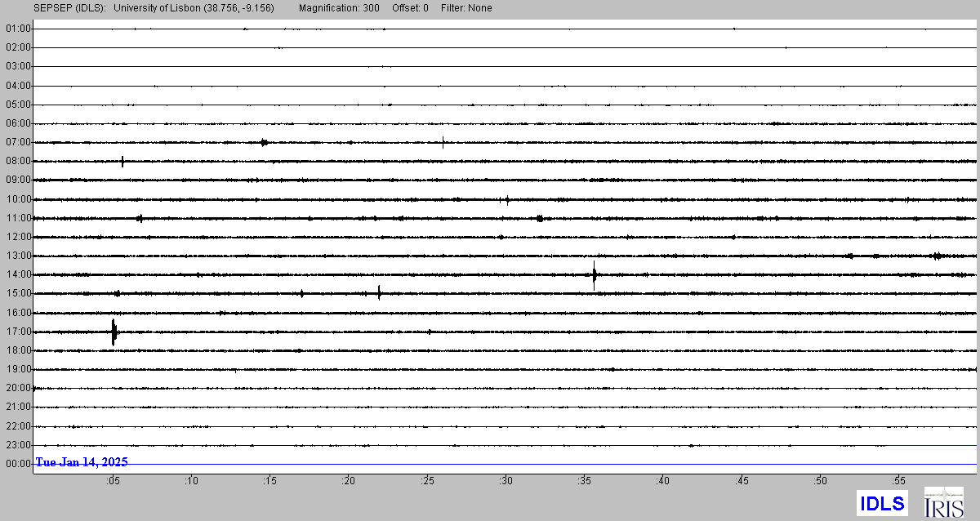Click the 22:00 hour label
980x521 pixels.
coord(18,426)
